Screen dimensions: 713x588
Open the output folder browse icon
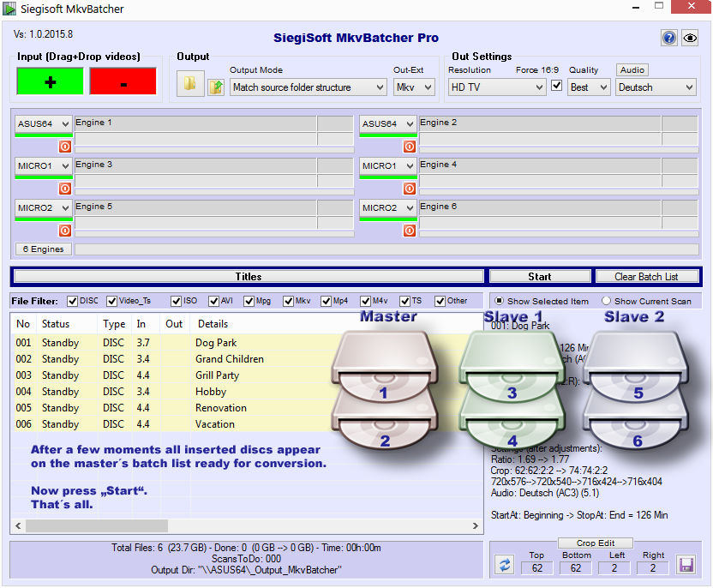tap(190, 84)
